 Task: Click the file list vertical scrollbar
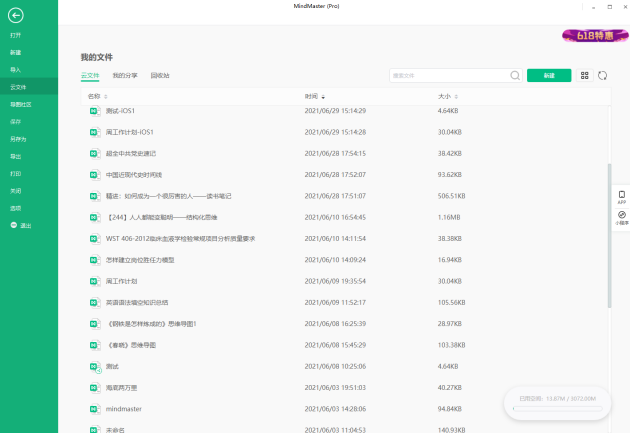pos(609,235)
